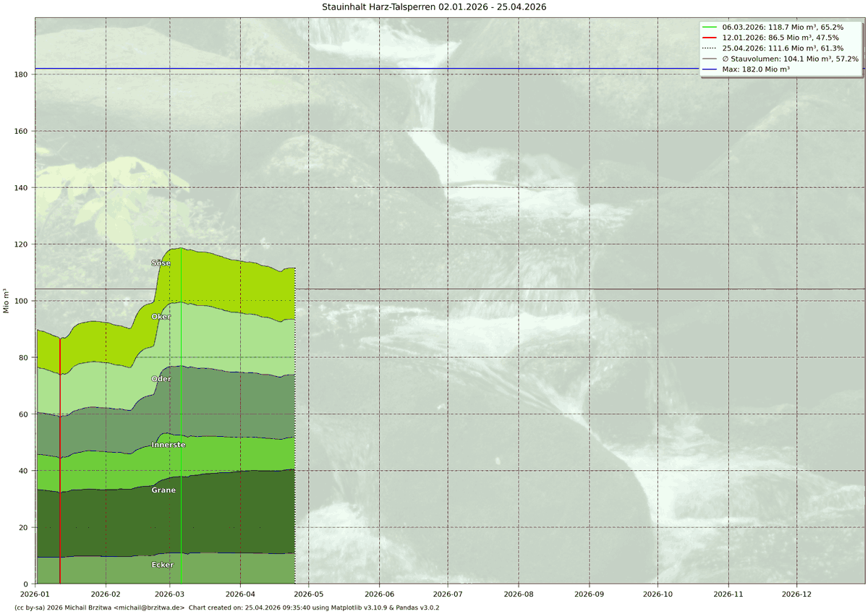
Task: Click x-axis tick 2026-05
Action: pos(308,594)
